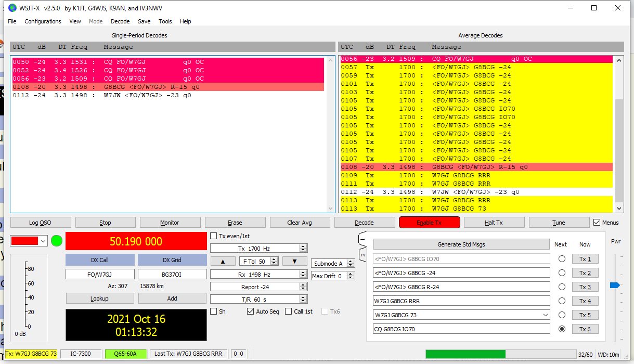
Task: Select message tab 2
Action: (363, 254)
